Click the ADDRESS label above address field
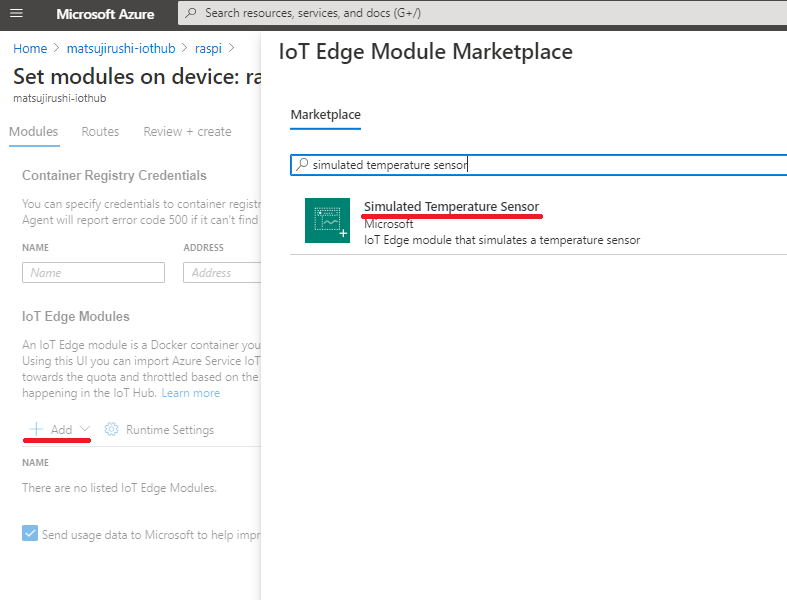 [x=203, y=248]
